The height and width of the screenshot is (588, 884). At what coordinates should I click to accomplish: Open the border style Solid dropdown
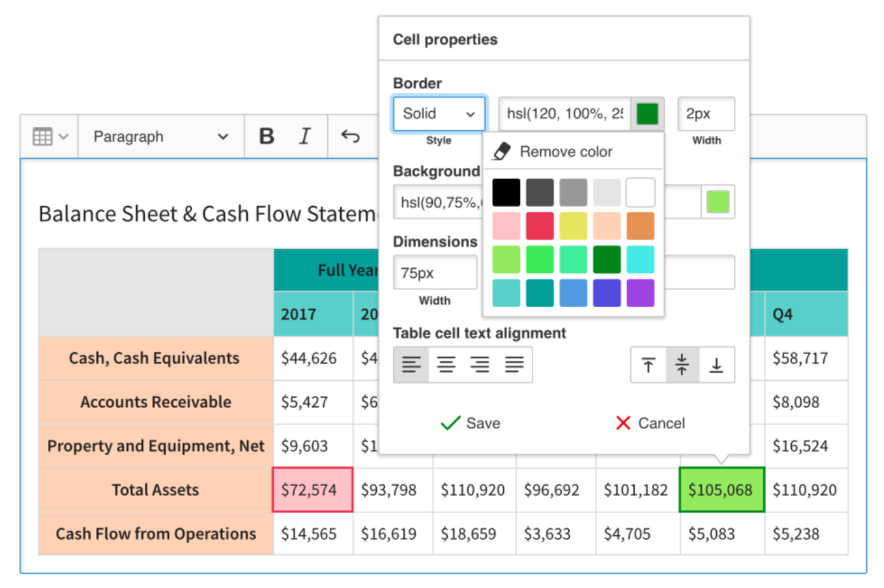tap(439, 114)
